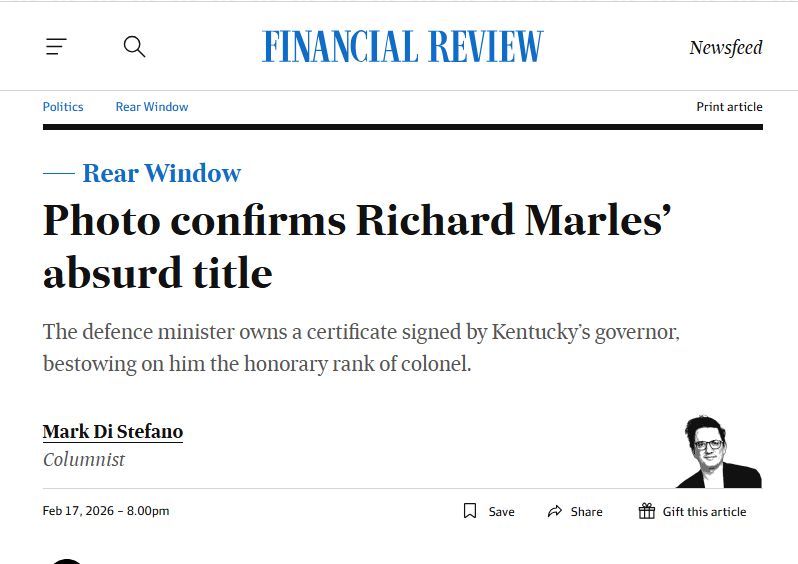
Task: Click the Save text label
Action: click(x=501, y=511)
